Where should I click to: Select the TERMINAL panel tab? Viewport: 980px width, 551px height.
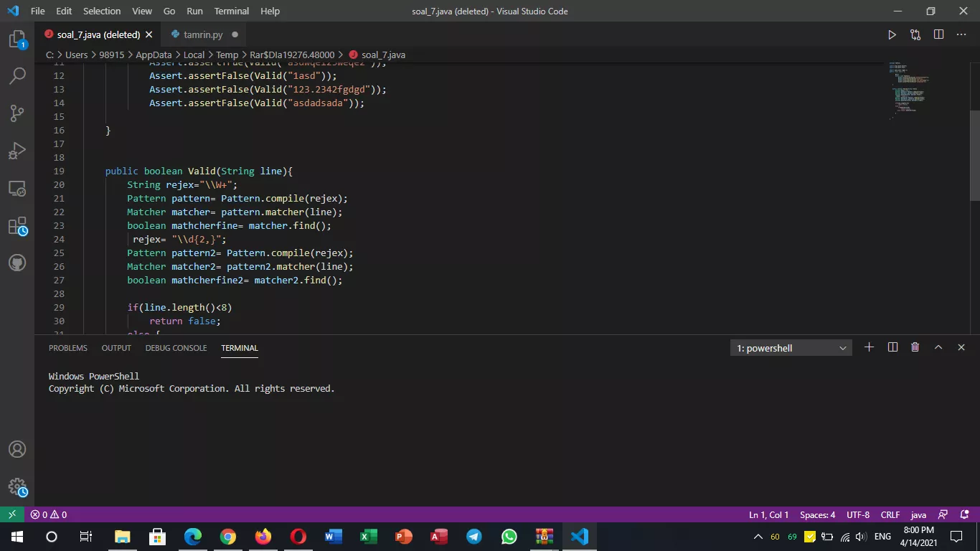(240, 348)
